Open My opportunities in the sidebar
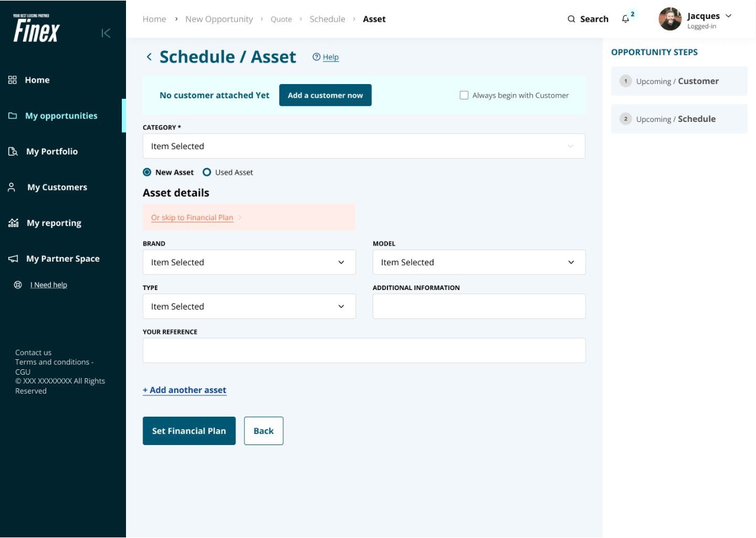The image size is (756, 538). [x=61, y=116]
